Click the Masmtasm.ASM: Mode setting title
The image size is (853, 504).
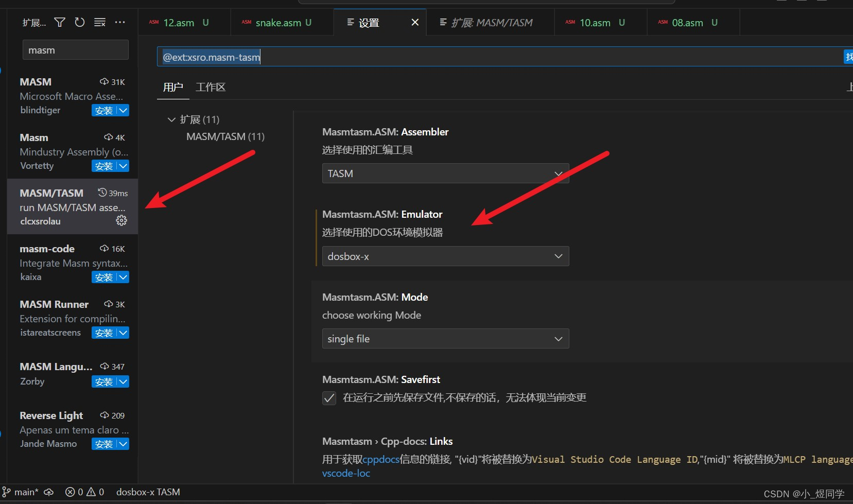point(375,297)
